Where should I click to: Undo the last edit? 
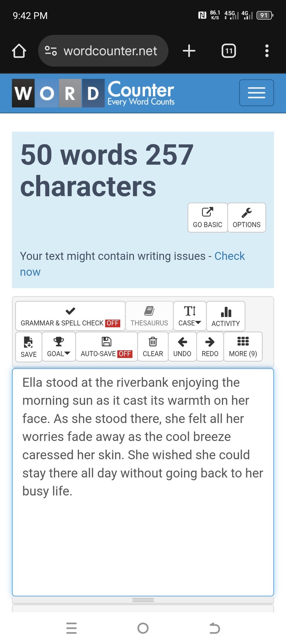[182, 347]
